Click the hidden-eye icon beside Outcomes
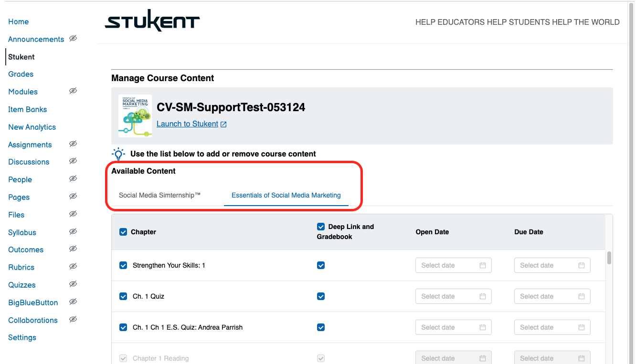Viewport: 636px width, 364px height. (x=73, y=249)
